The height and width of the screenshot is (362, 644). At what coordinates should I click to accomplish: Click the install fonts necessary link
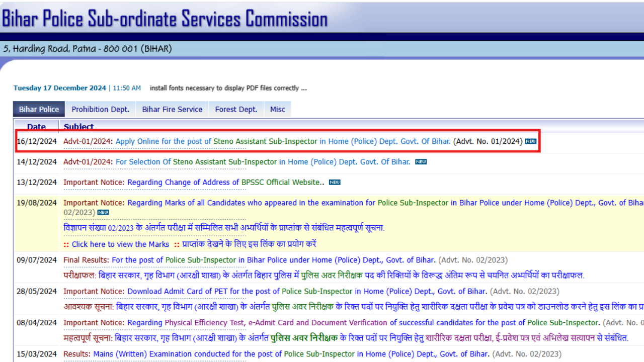click(228, 88)
